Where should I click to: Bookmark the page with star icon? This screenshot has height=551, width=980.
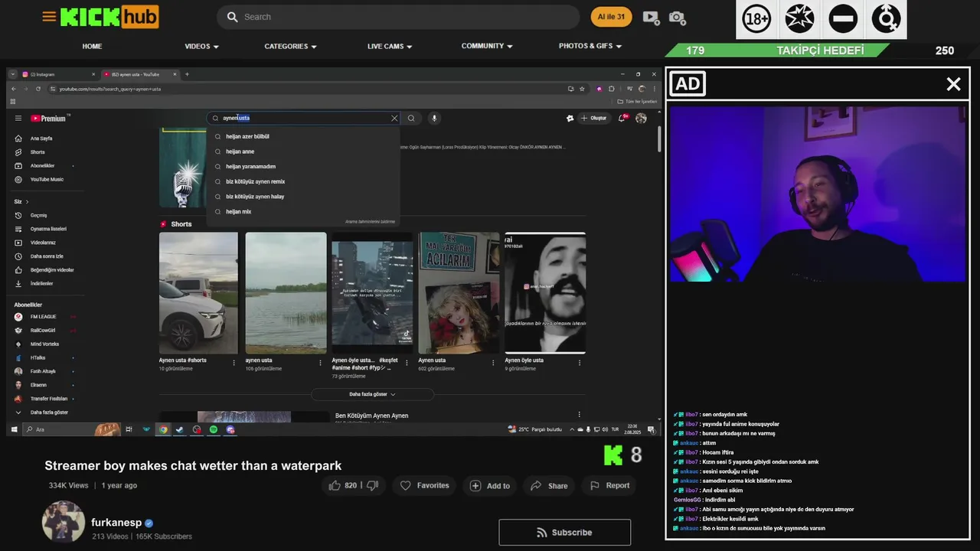pos(582,89)
